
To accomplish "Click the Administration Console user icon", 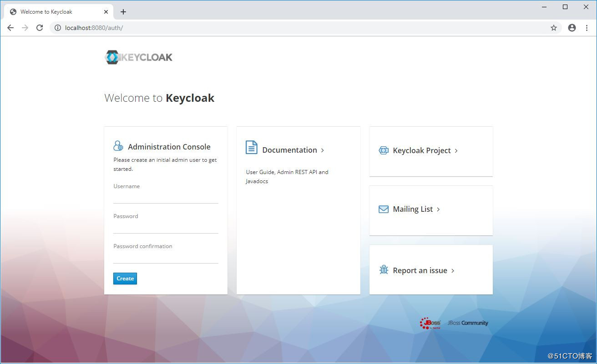I will coord(118,146).
